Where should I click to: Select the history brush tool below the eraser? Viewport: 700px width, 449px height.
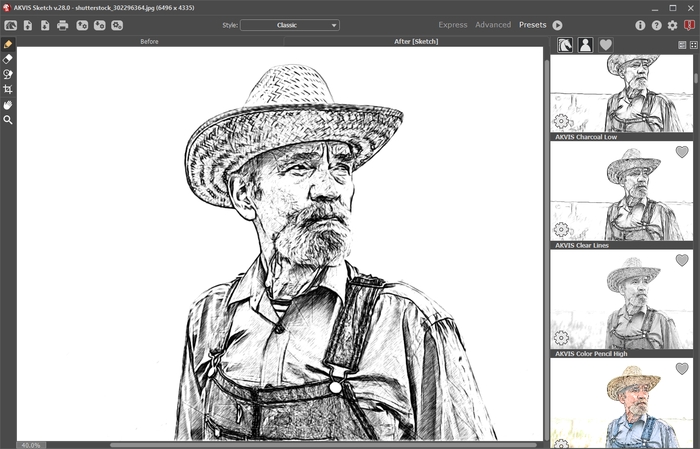point(8,74)
